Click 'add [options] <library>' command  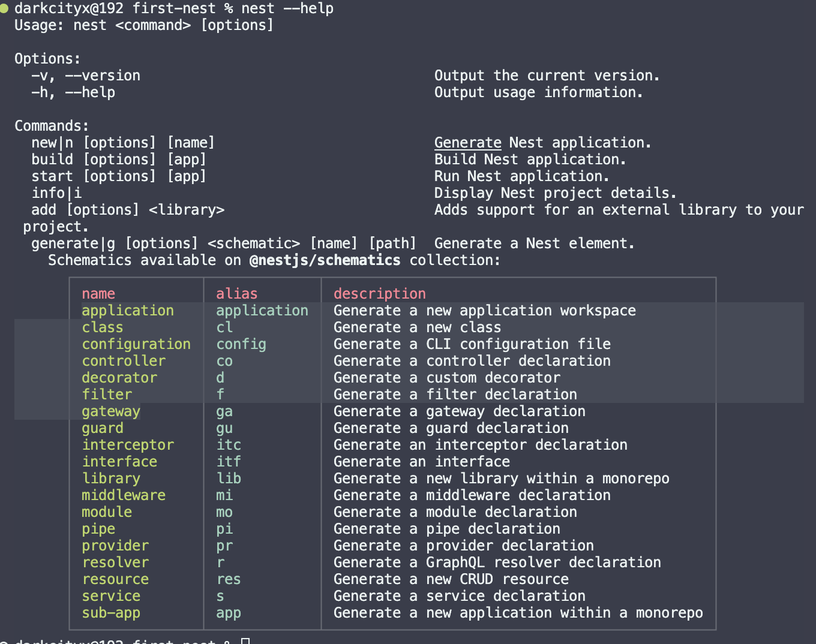click(128, 210)
